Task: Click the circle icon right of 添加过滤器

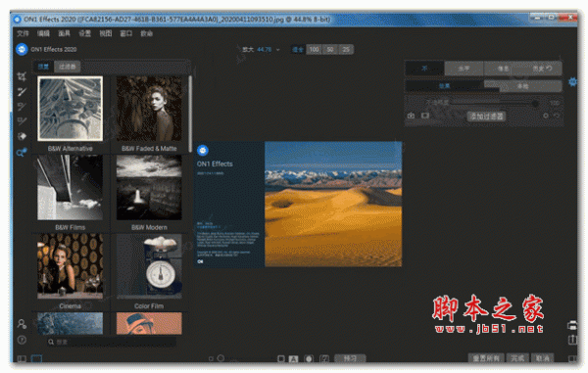Action: [546, 116]
